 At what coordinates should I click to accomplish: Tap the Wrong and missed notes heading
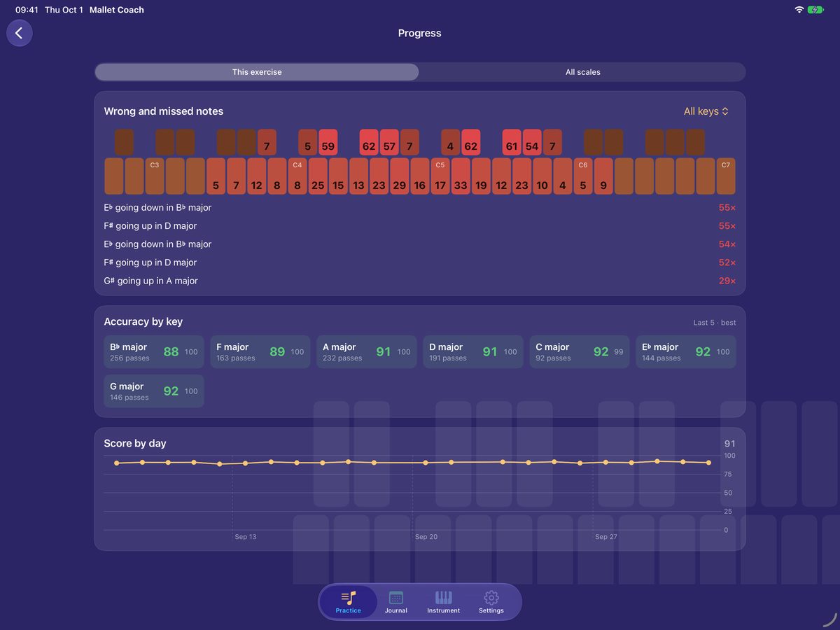[164, 111]
